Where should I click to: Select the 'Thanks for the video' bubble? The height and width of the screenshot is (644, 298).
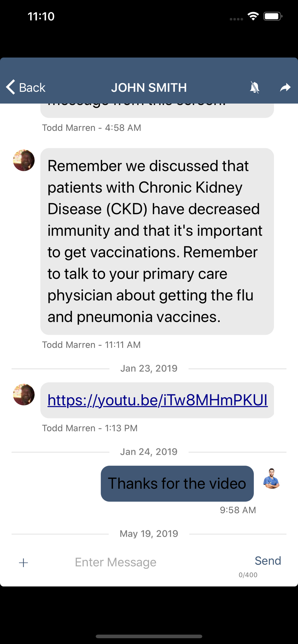(177, 483)
